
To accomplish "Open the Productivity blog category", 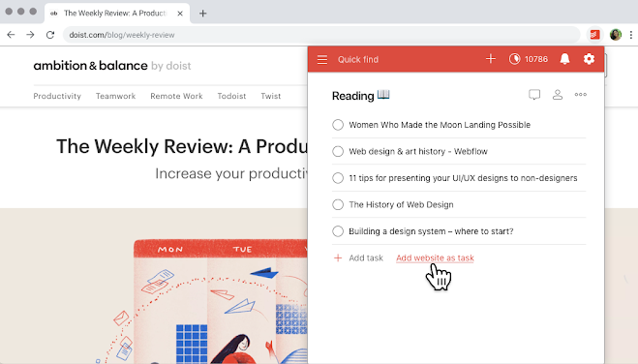I will tap(57, 96).
